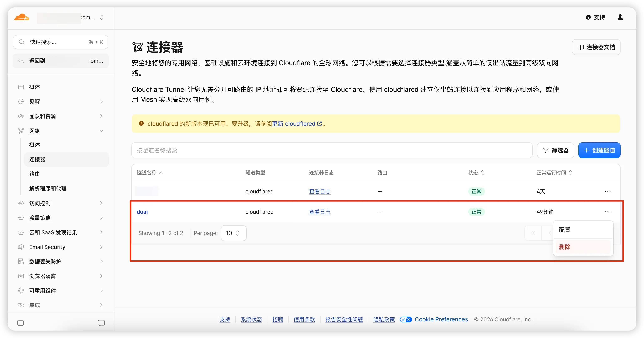Viewport: 644px width, 338px height.
Task: Sort by 隧道名称 column
Action: [150, 173]
